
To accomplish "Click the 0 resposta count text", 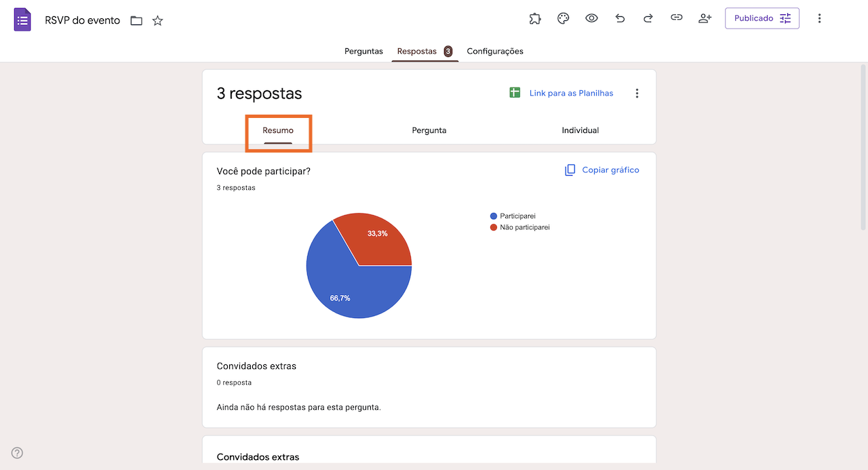I will pyautogui.click(x=234, y=383).
